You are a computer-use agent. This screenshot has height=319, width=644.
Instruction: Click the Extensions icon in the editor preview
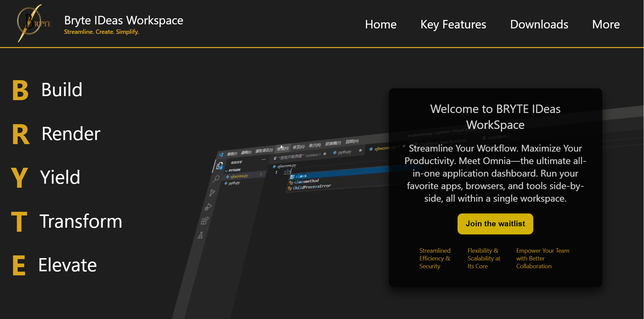coord(204,221)
